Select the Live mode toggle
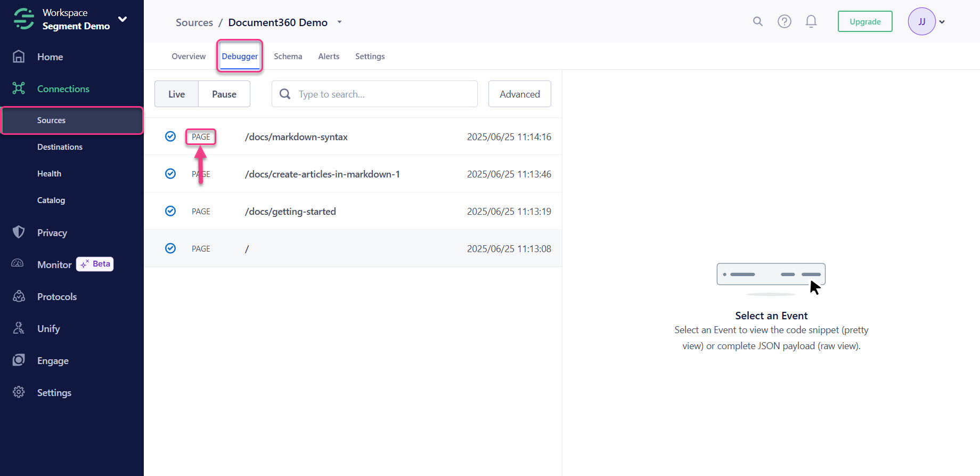This screenshot has width=980, height=476. pyautogui.click(x=176, y=94)
